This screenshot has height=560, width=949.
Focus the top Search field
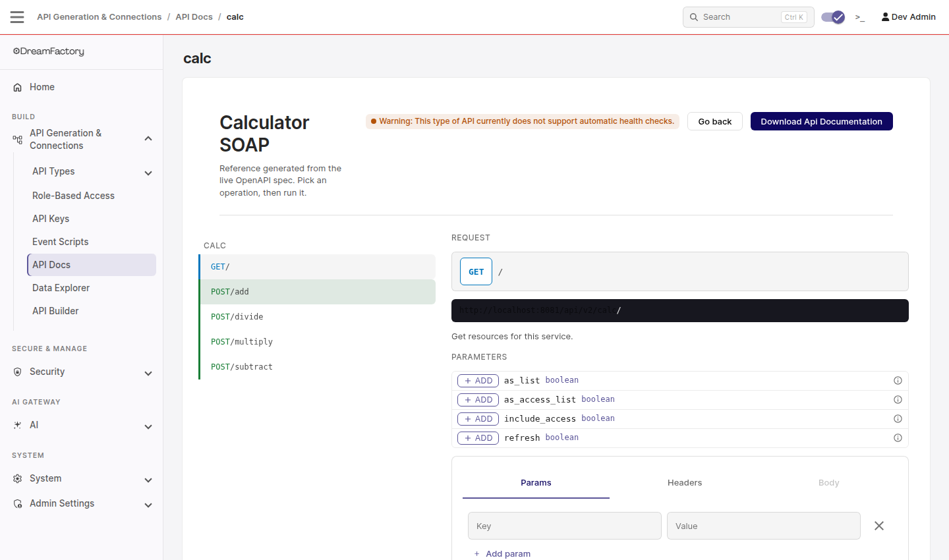(x=749, y=17)
